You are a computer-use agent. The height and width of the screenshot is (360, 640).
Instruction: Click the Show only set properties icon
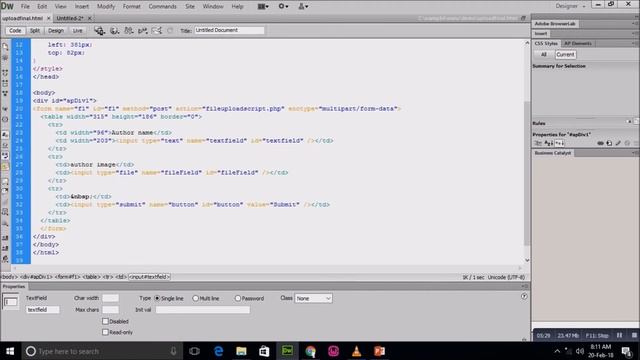(x=559, y=143)
